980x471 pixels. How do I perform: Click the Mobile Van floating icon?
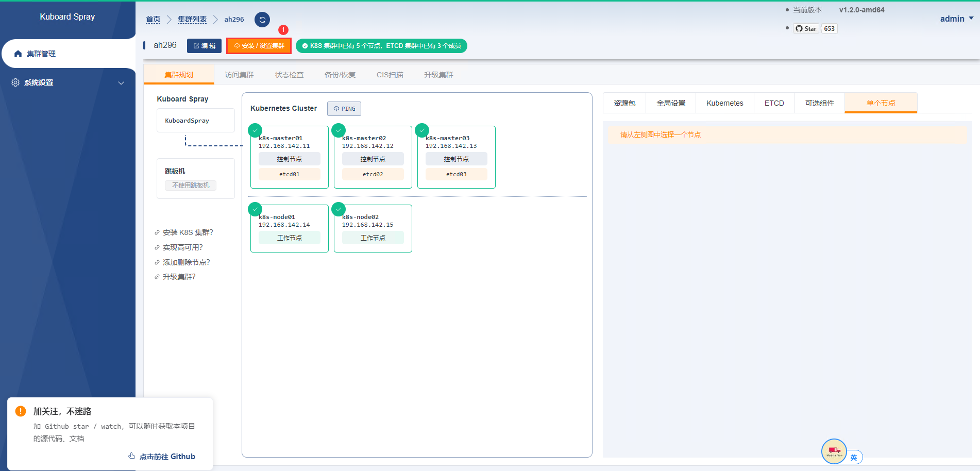(x=834, y=451)
